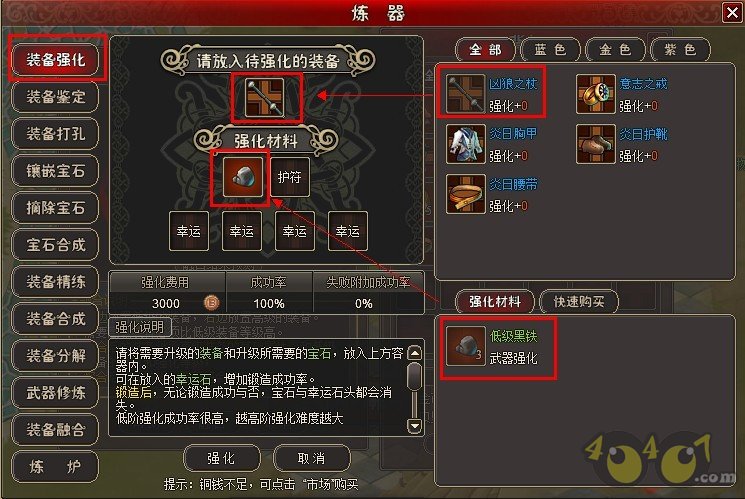Select the 炎日腰带 belt icon
This screenshot has height=499, width=745.
465,194
